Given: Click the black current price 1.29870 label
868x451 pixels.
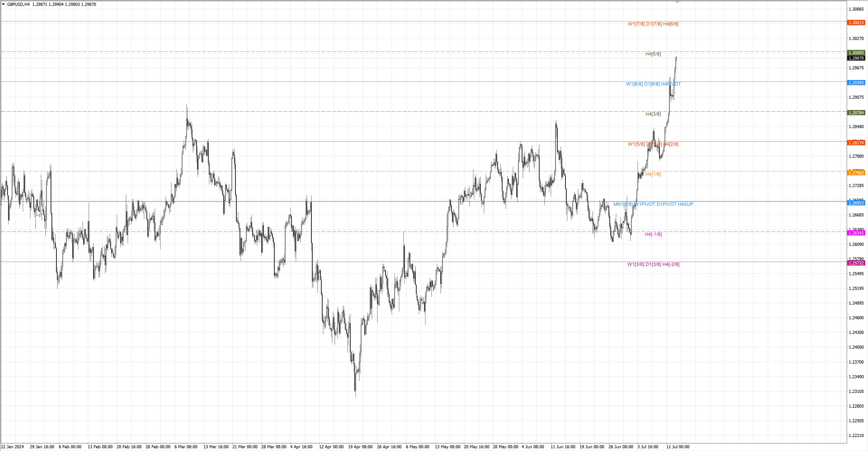Looking at the screenshot, I should pos(856,58).
